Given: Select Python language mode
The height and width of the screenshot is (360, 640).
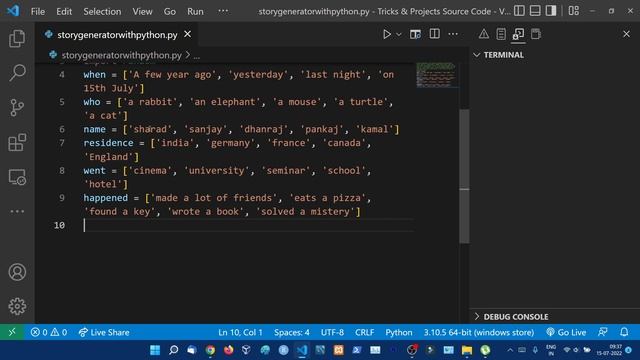Looking at the screenshot, I should point(399,332).
